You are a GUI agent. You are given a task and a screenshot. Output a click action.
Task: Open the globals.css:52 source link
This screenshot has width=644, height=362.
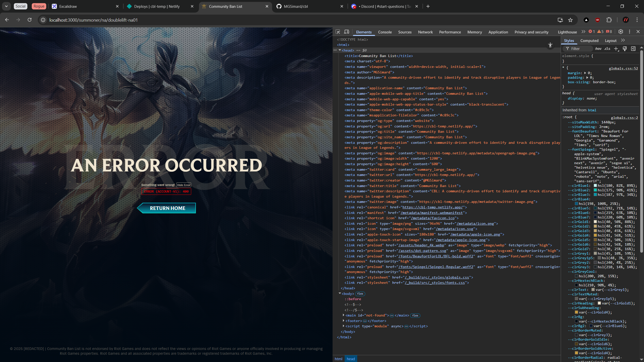(623, 68)
